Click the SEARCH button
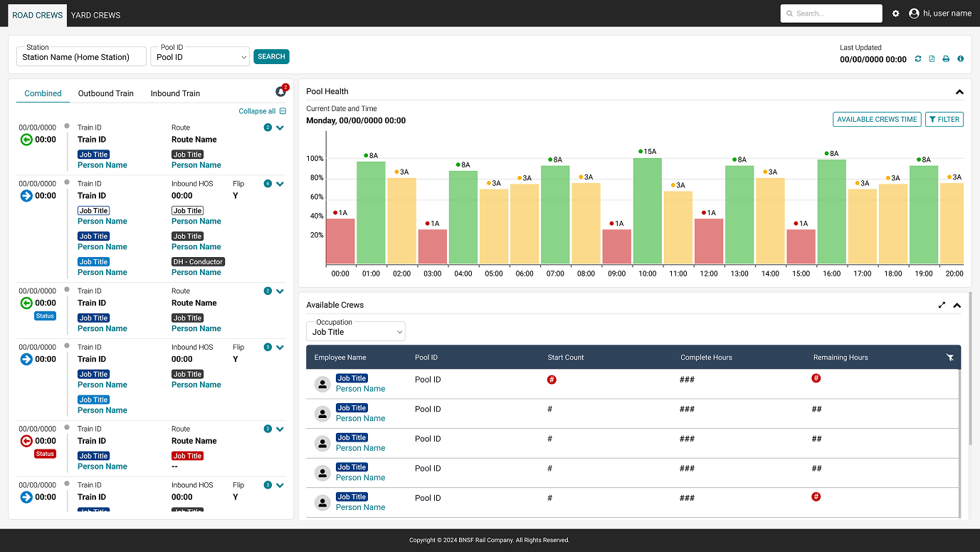 [x=271, y=57]
